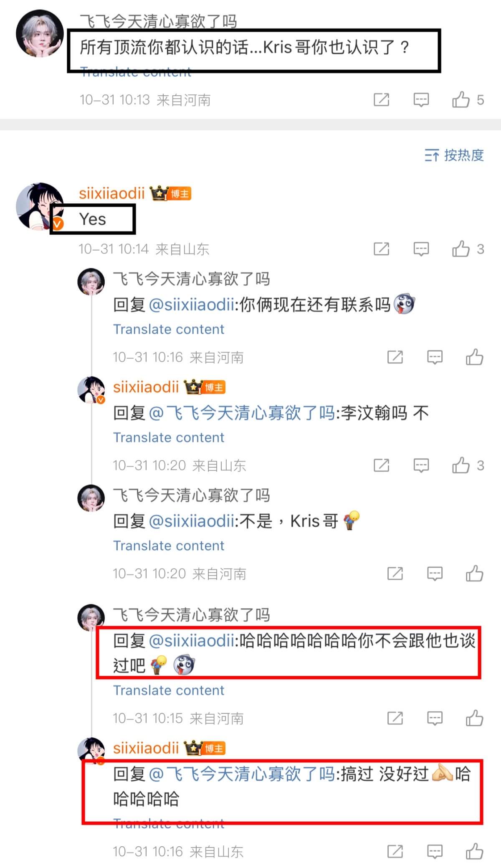Like the 10-31 10:20 山东 reply
Viewport: 501px width, 868px height.
(x=461, y=465)
